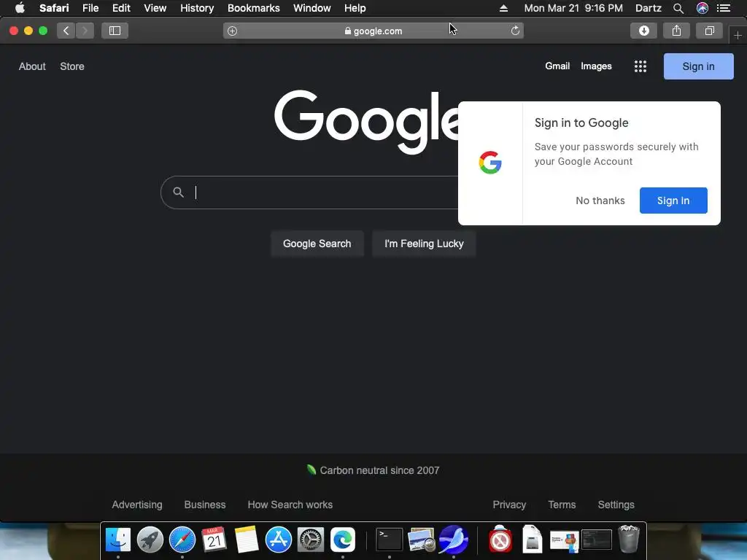
Task: Launch Launchpad rocket from Dock
Action: (150, 540)
